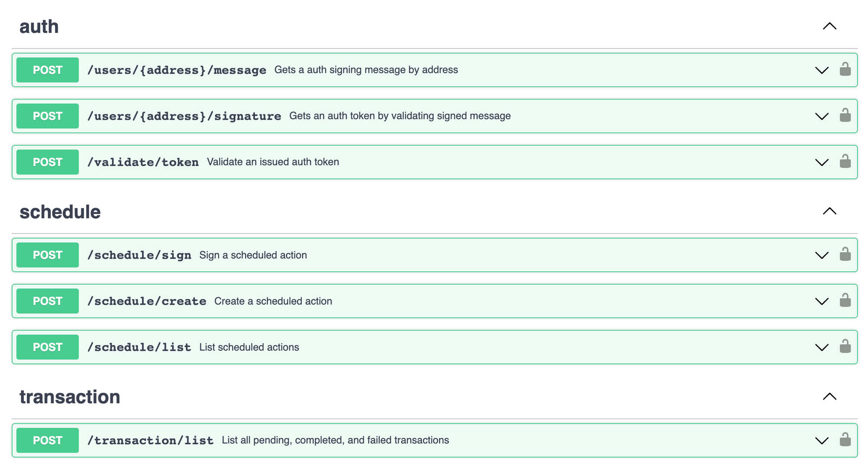The image size is (868, 467).
Task: Expand /schedule/sign endpoint arrow
Action: pos(822,255)
